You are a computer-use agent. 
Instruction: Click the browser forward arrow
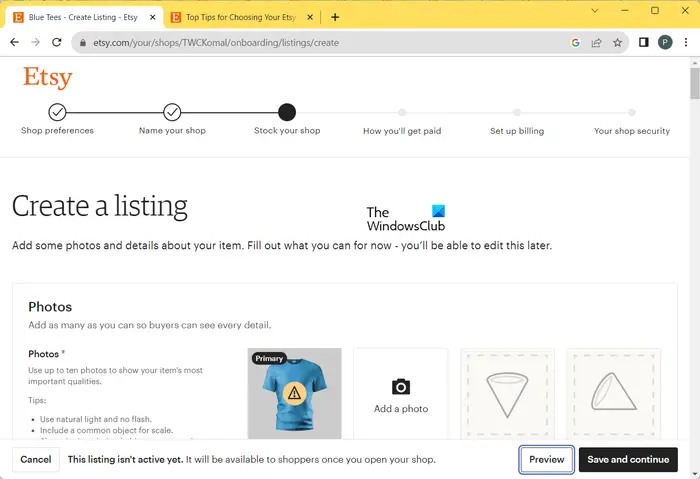[x=35, y=42]
